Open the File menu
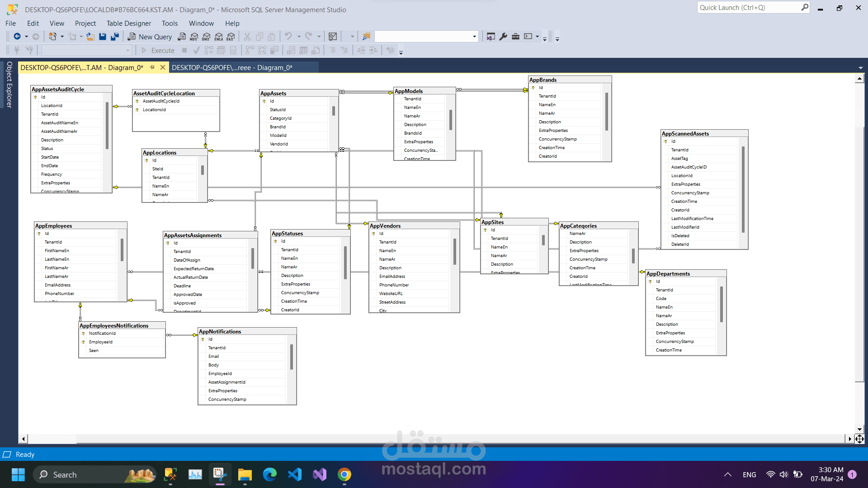This screenshot has width=868, height=488. pos(10,23)
